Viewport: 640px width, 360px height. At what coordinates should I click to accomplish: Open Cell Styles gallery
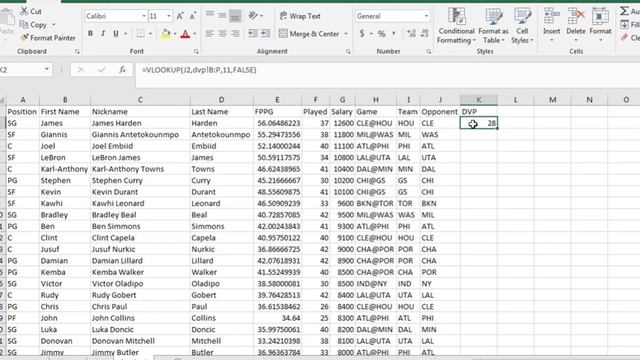click(x=522, y=25)
